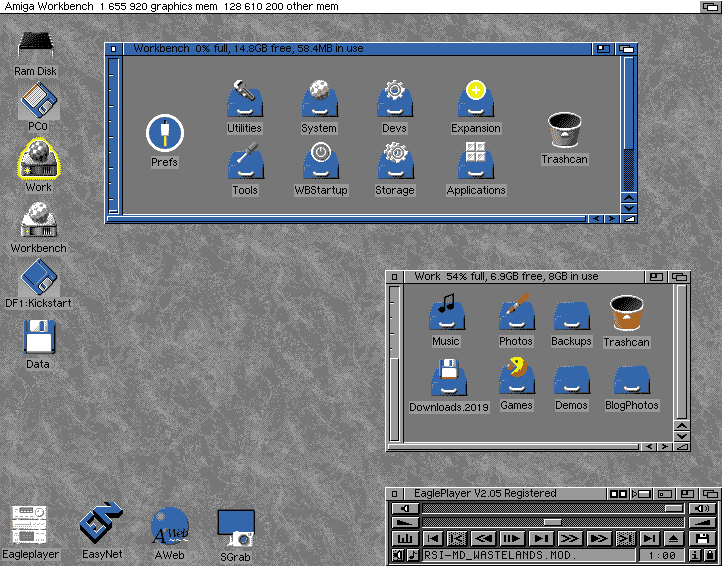The width and height of the screenshot is (722, 566).
Task: Open the Utilities drawer
Action: pos(244,107)
